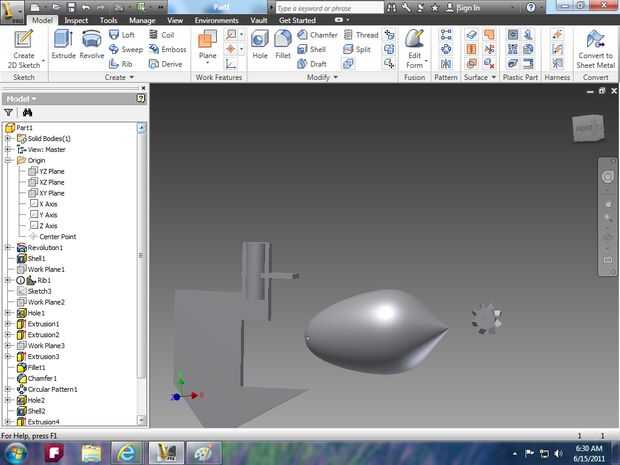Expand the View: Master node
Image resolution: width=620 pixels, height=465 pixels.
(8, 149)
